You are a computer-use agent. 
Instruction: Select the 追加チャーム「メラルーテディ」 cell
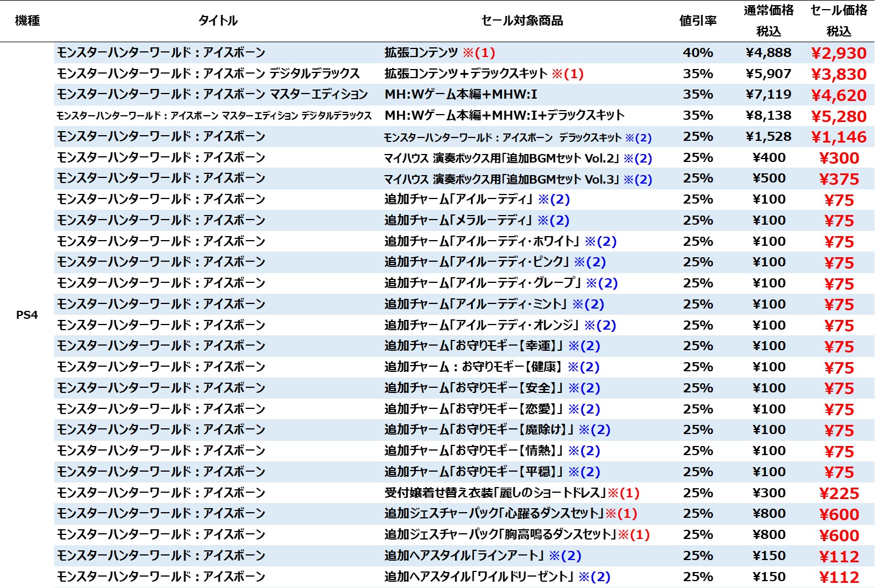click(477, 220)
